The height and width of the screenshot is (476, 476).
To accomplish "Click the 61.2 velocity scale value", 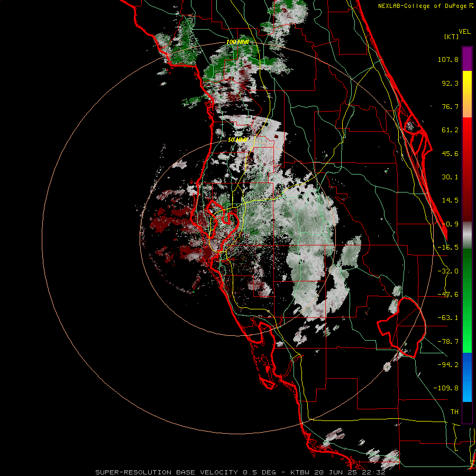I will (450, 130).
